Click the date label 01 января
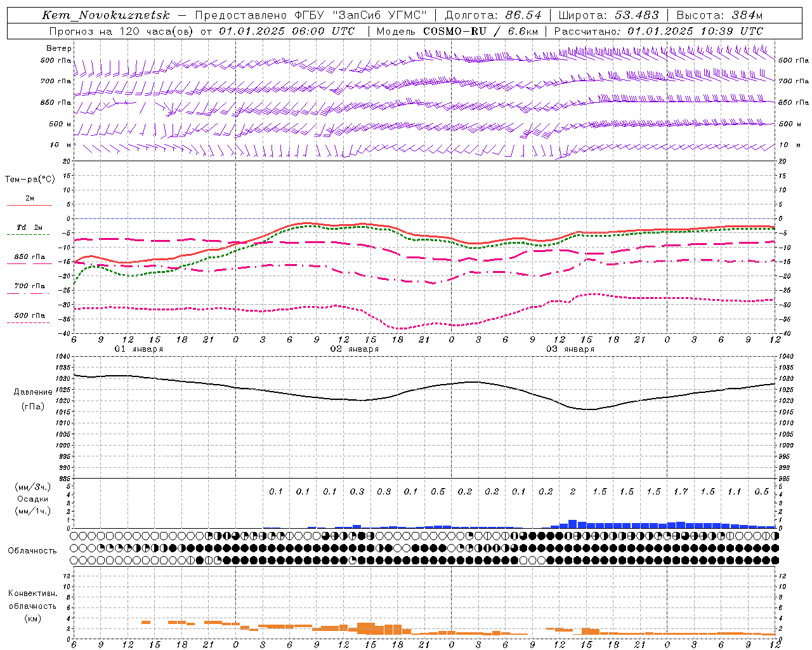The height and width of the screenshot is (650, 812). 139,349
